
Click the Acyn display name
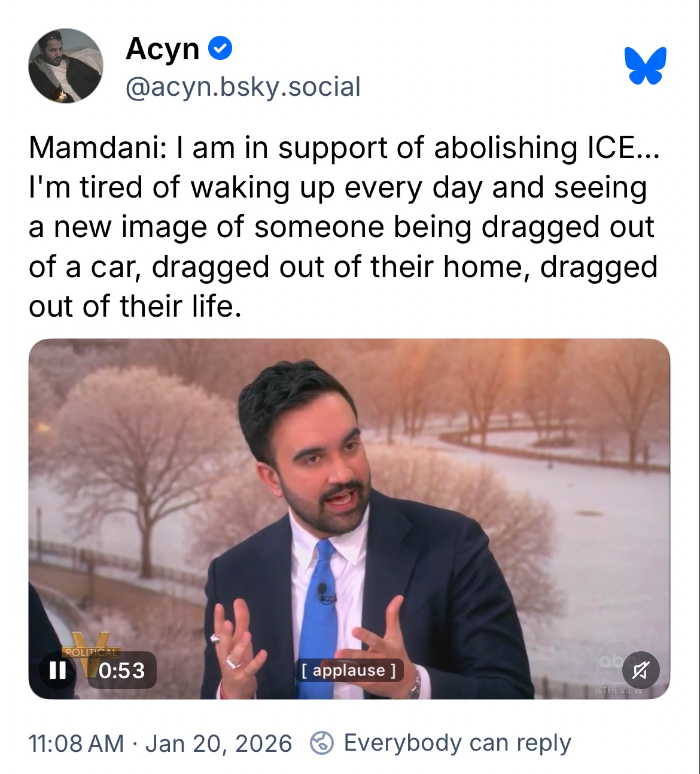pyautogui.click(x=162, y=48)
